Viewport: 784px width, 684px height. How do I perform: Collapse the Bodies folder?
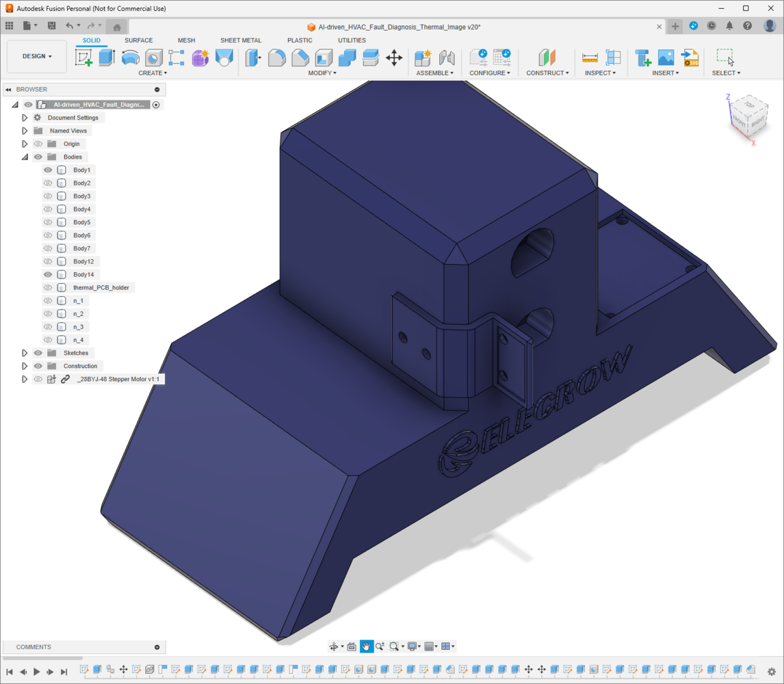pyautogui.click(x=25, y=157)
